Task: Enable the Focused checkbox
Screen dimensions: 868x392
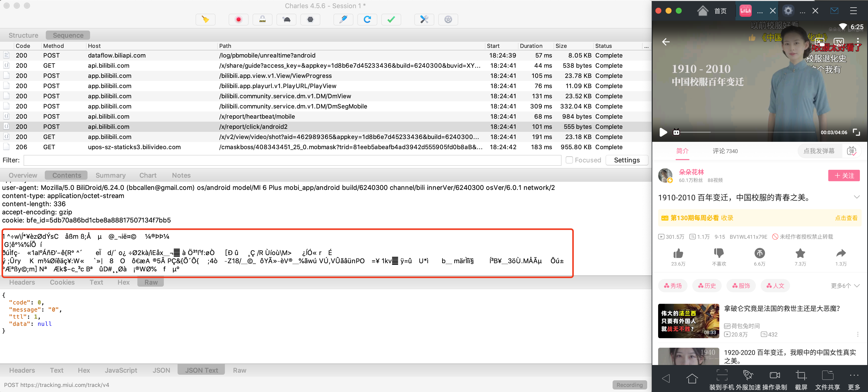Action: point(569,160)
